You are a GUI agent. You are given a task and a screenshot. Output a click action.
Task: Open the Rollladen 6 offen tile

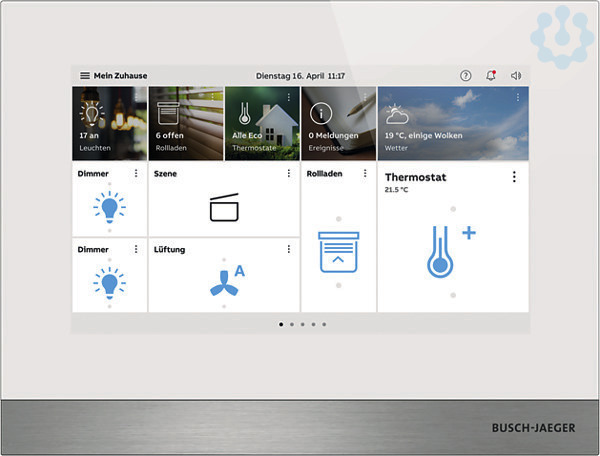point(186,124)
